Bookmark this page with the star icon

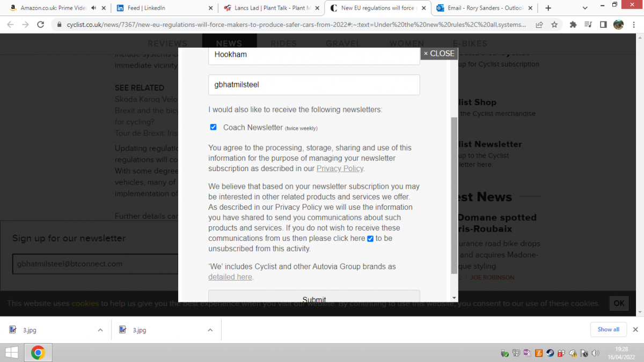pyautogui.click(x=554, y=25)
